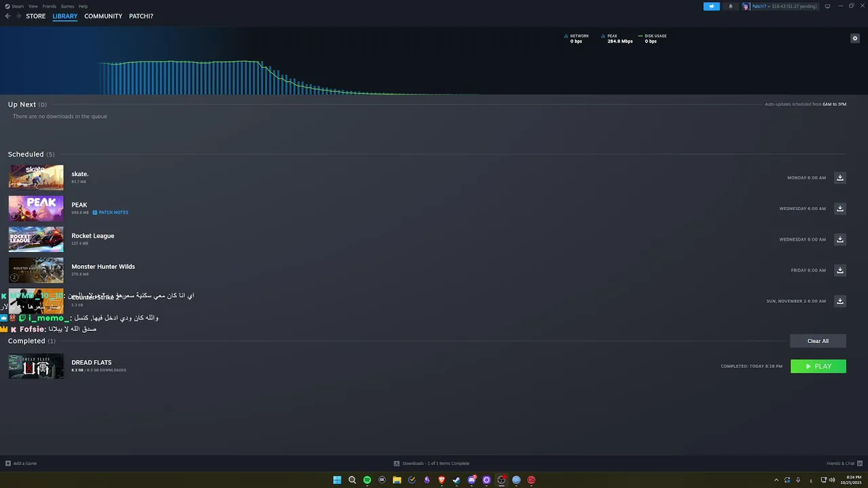Viewport: 868px width, 488px height.
Task: Open the Windows Start menu
Action: 337,480
